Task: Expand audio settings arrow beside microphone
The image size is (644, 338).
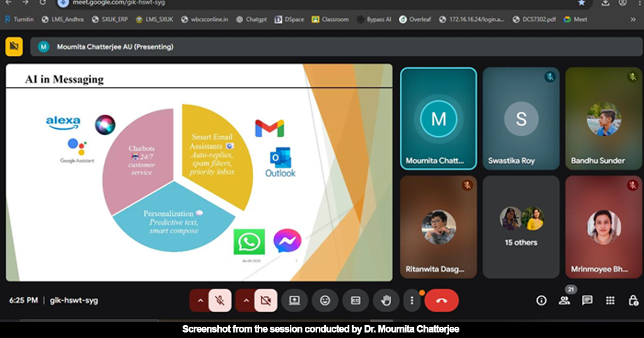Action: point(200,300)
